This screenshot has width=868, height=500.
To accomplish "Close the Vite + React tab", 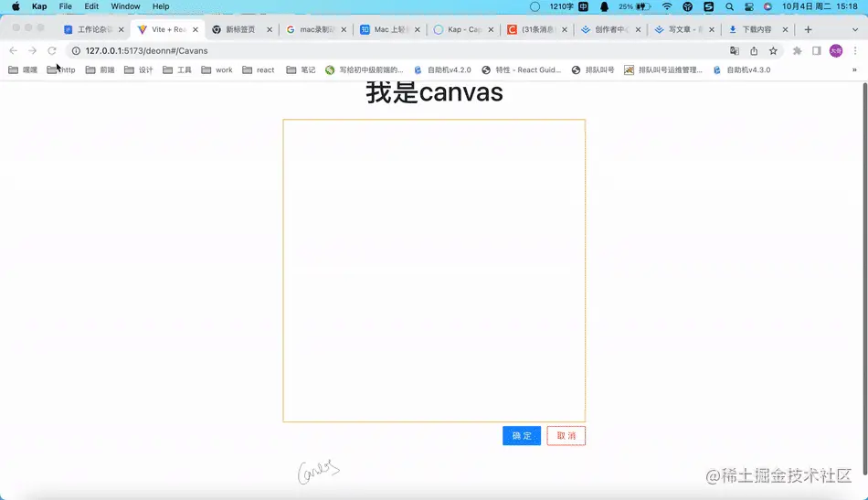I will point(196,30).
